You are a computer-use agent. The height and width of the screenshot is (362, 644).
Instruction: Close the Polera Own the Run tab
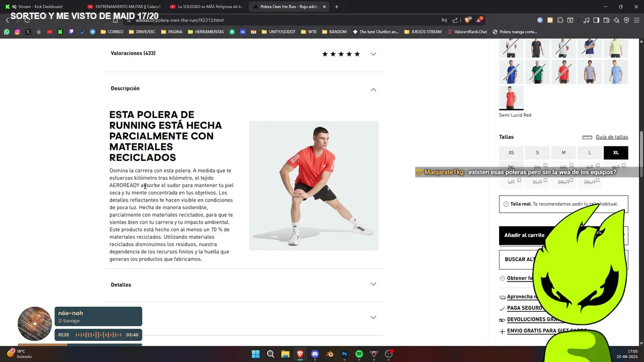point(324,7)
